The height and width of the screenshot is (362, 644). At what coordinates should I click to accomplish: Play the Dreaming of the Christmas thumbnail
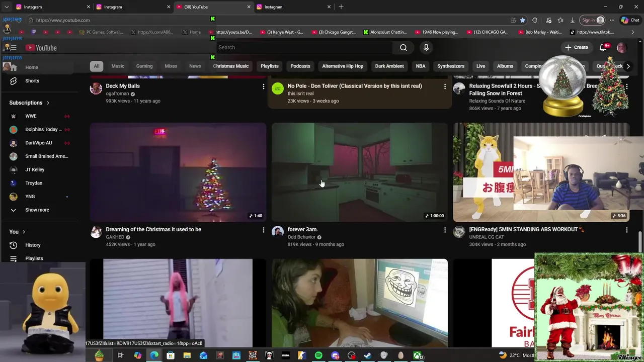click(x=178, y=172)
